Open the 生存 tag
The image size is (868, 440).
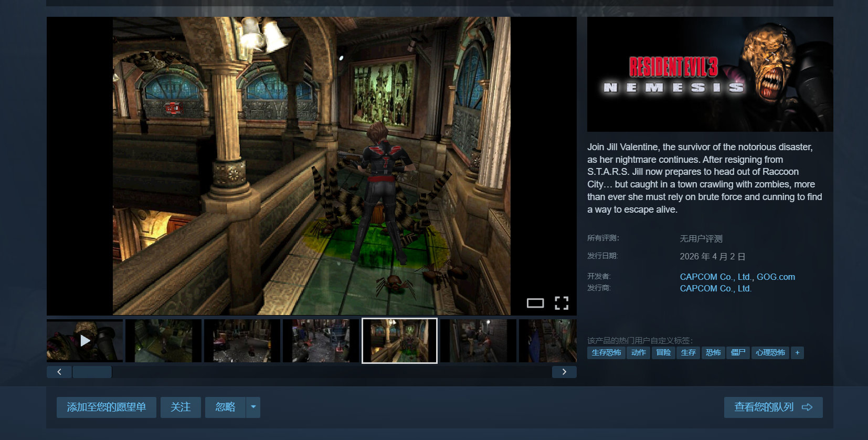click(x=689, y=353)
